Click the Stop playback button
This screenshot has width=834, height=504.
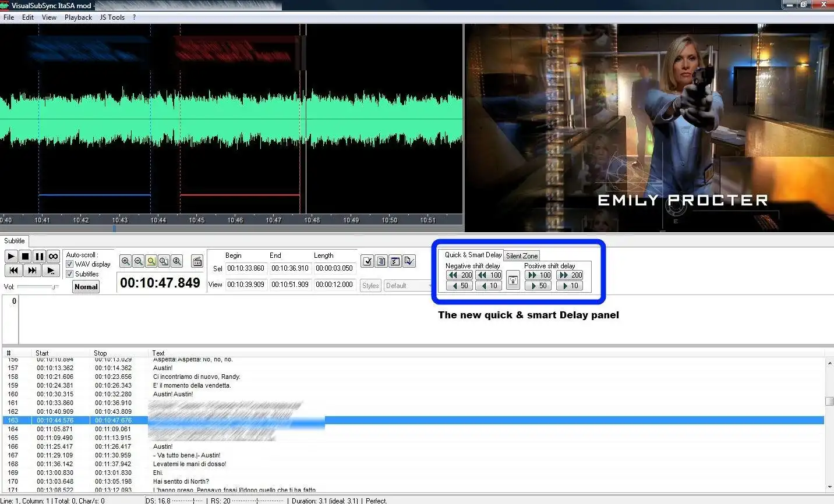point(25,256)
